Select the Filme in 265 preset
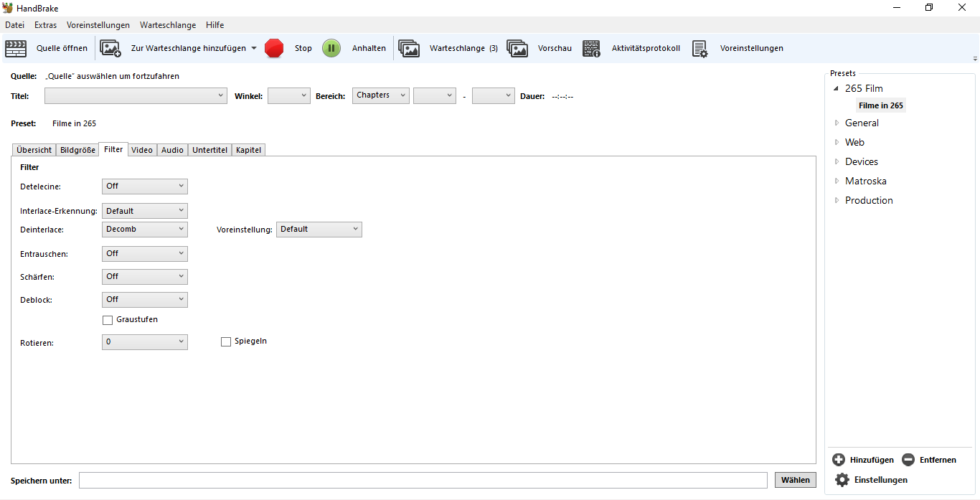980x500 pixels. click(x=881, y=105)
